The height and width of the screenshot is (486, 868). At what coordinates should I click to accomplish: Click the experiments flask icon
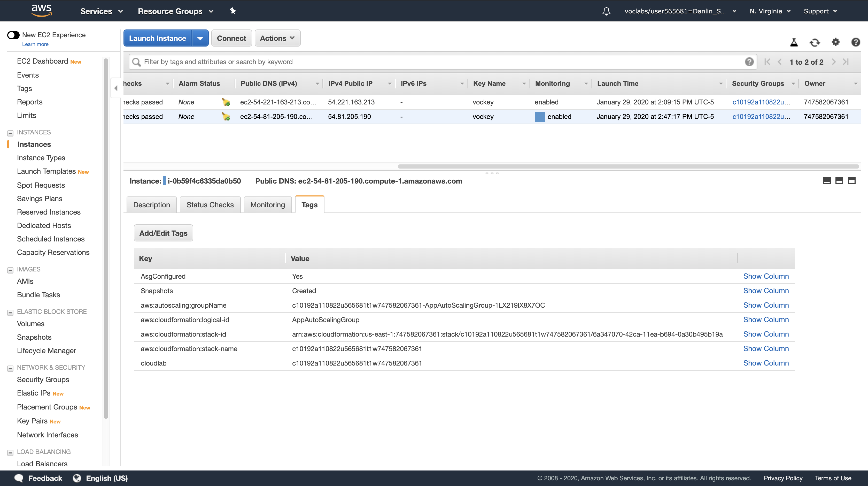point(794,42)
